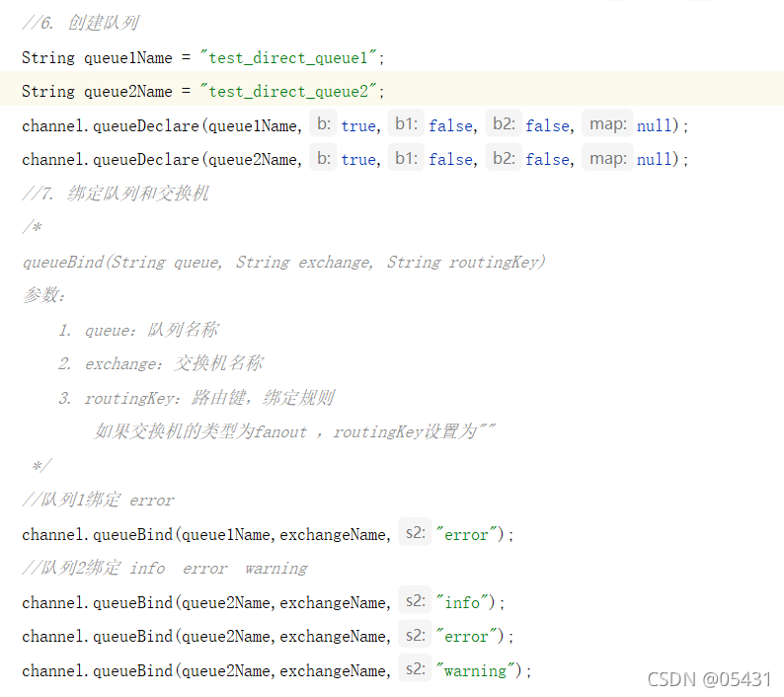Image resolution: width=784 pixels, height=697 pixels.
Task: Click the 'map:' hint in queue1Name queueDeclare
Action: pos(607,123)
